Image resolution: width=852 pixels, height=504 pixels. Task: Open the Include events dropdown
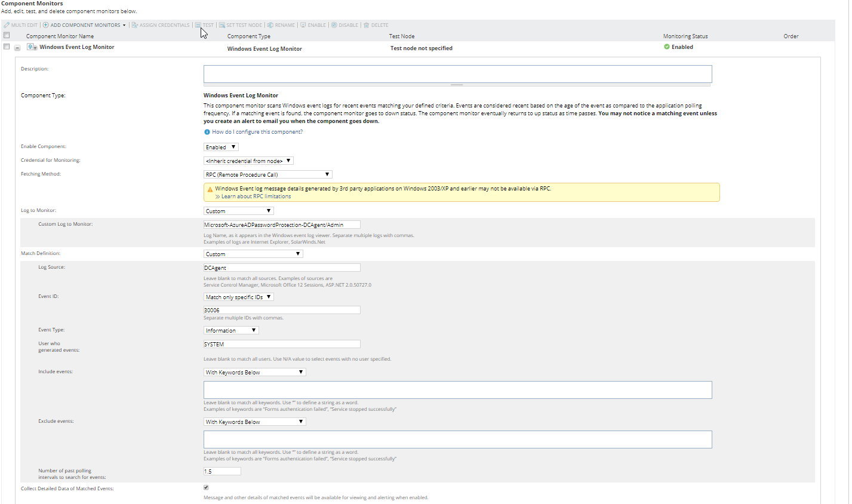pos(255,372)
